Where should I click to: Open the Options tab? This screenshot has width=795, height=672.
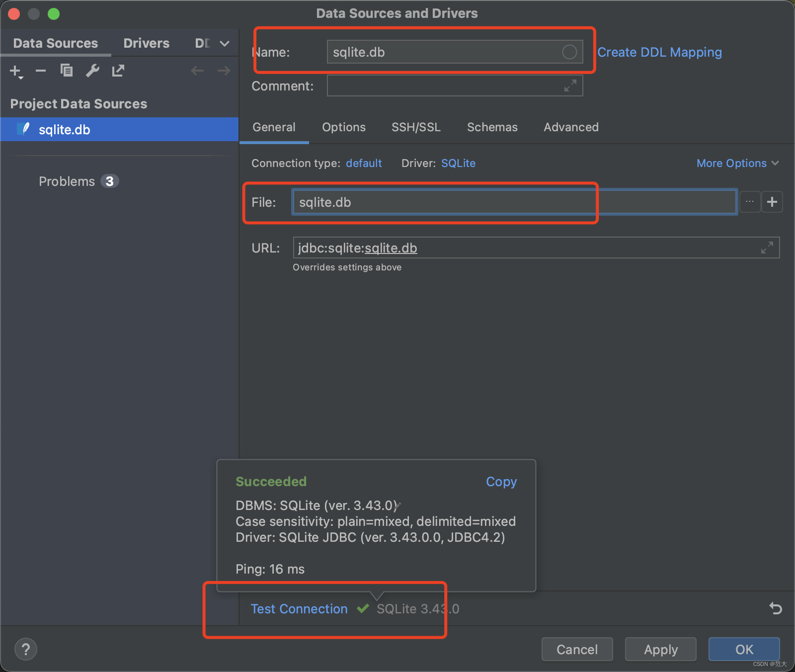344,127
